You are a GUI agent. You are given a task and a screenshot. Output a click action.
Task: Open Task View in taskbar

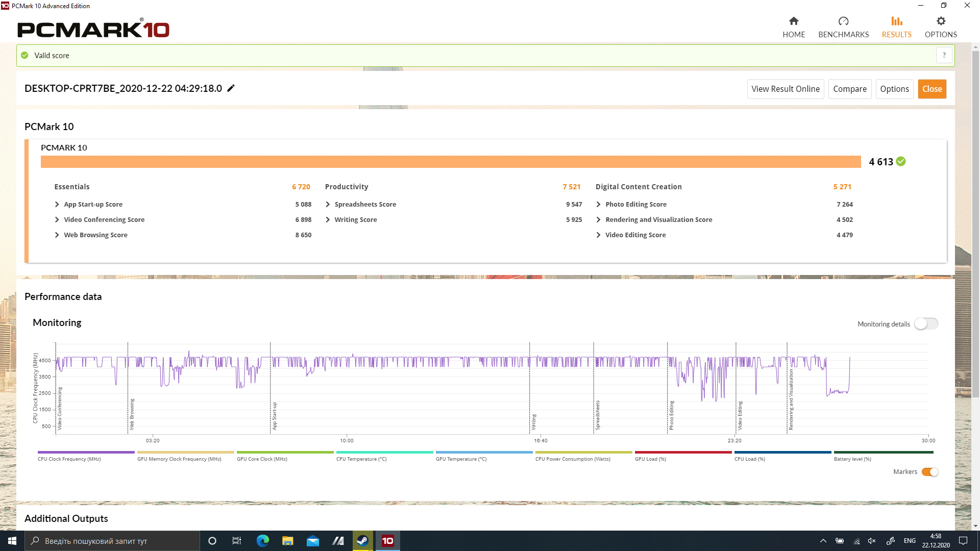pyautogui.click(x=237, y=541)
